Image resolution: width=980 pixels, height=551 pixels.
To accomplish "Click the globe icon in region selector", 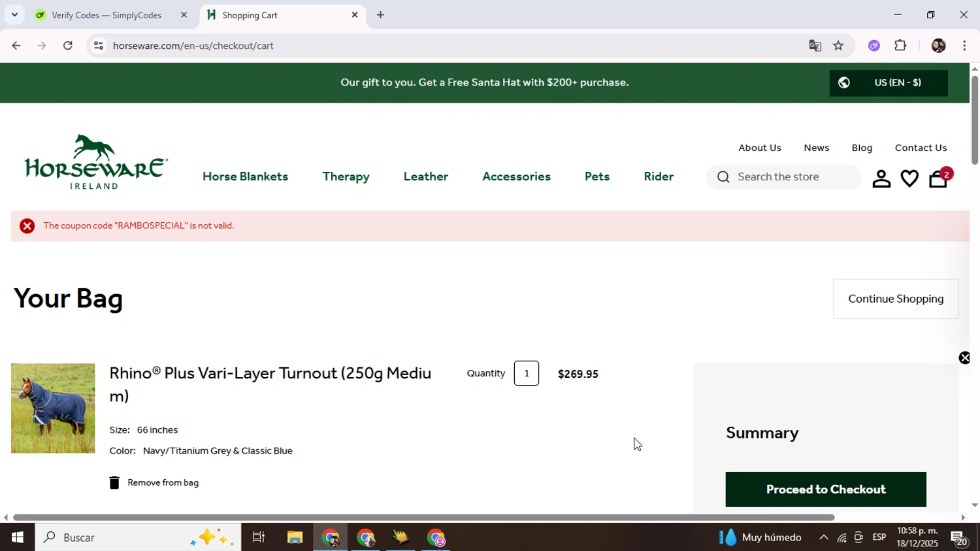I will [x=844, y=82].
